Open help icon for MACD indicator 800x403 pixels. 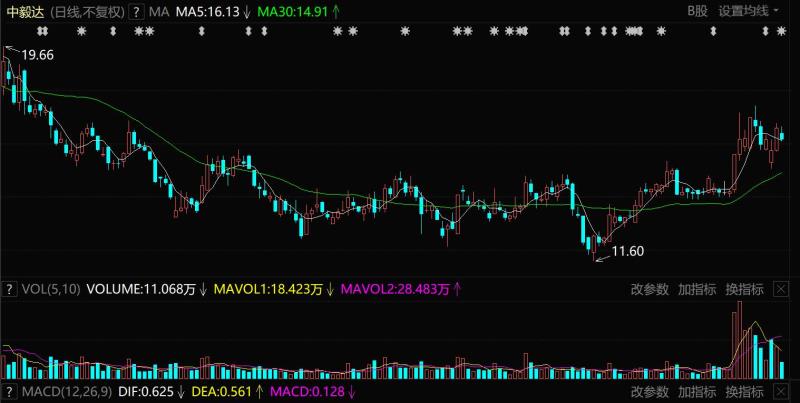click(x=9, y=392)
